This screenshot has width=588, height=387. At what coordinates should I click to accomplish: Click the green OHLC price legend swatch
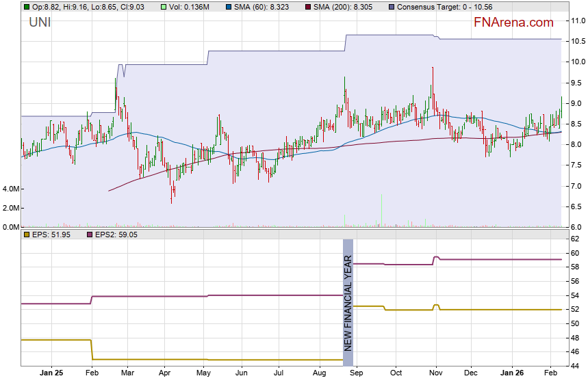(x=26, y=7)
